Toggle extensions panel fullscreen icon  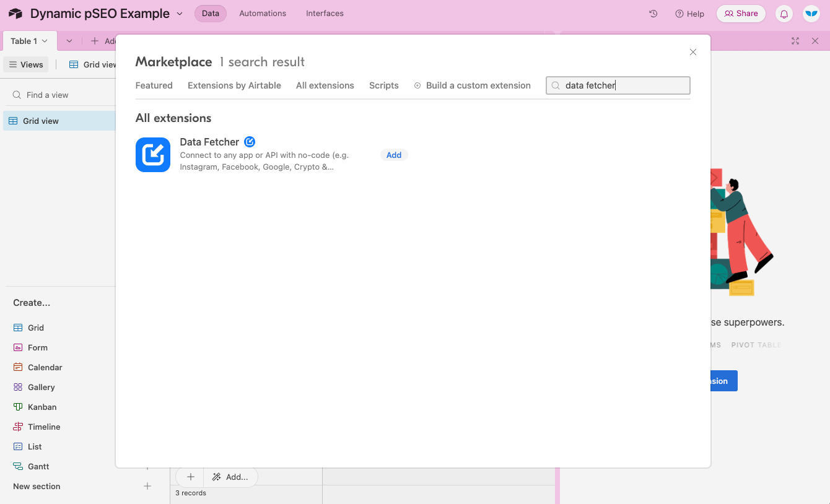point(795,41)
